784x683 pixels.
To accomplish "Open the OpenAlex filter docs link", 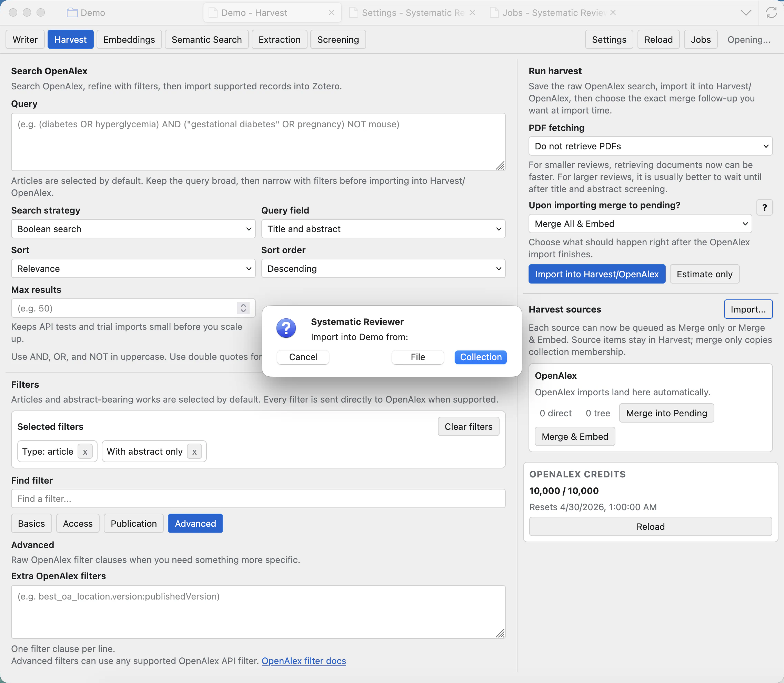I will 304,661.
